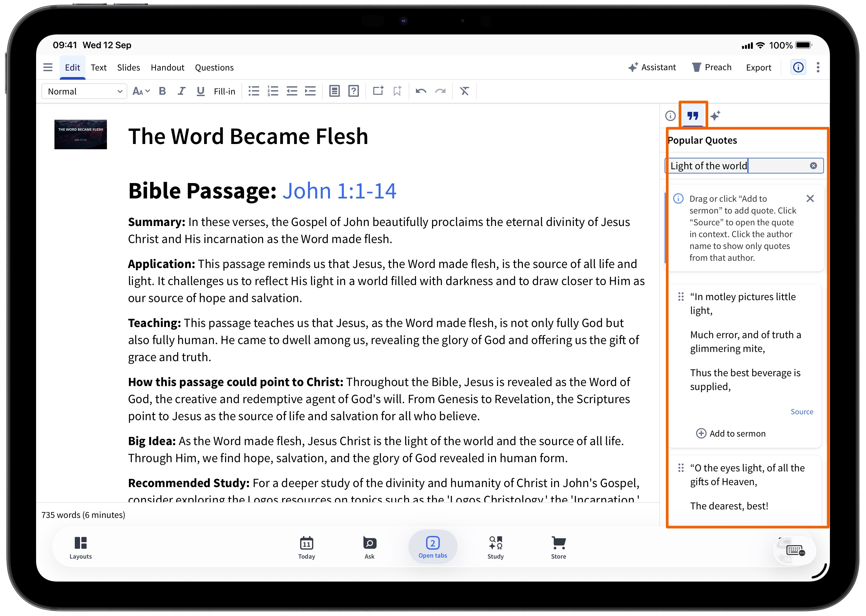Open the three-dot more options menu
Viewport: 866px width, 616px height.
coord(818,68)
